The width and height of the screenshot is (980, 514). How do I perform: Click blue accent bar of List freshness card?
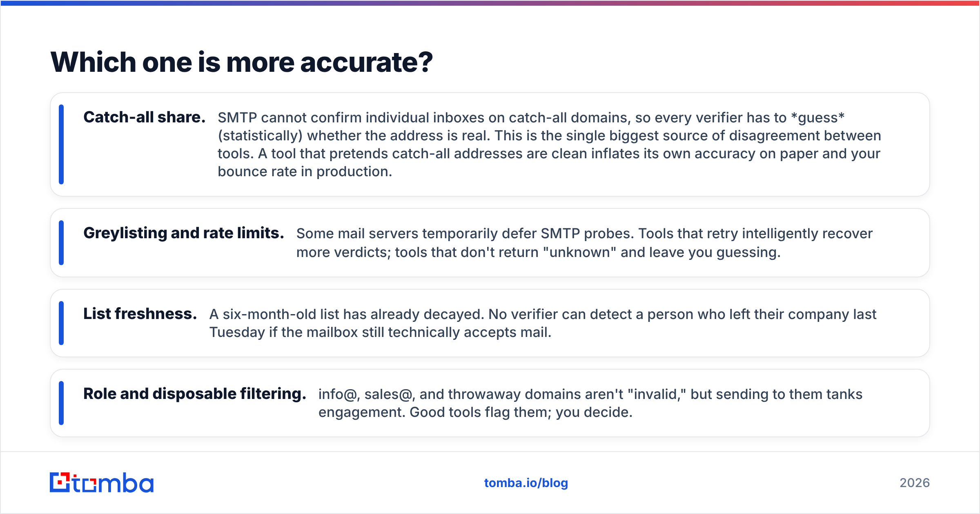61,323
